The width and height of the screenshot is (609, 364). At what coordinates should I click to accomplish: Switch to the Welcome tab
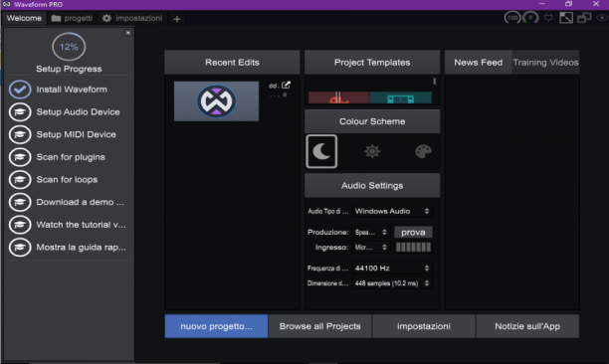[24, 18]
